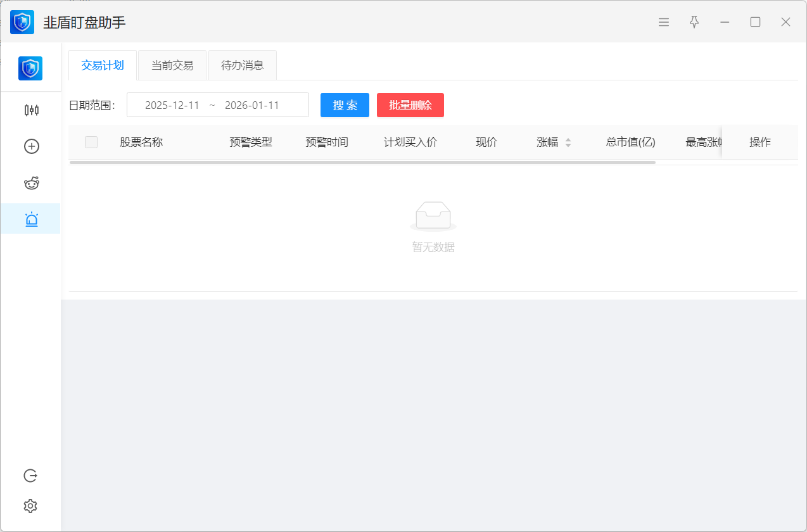The width and height of the screenshot is (807, 532).
Task: Click the logout icon in sidebar
Action: click(30, 476)
